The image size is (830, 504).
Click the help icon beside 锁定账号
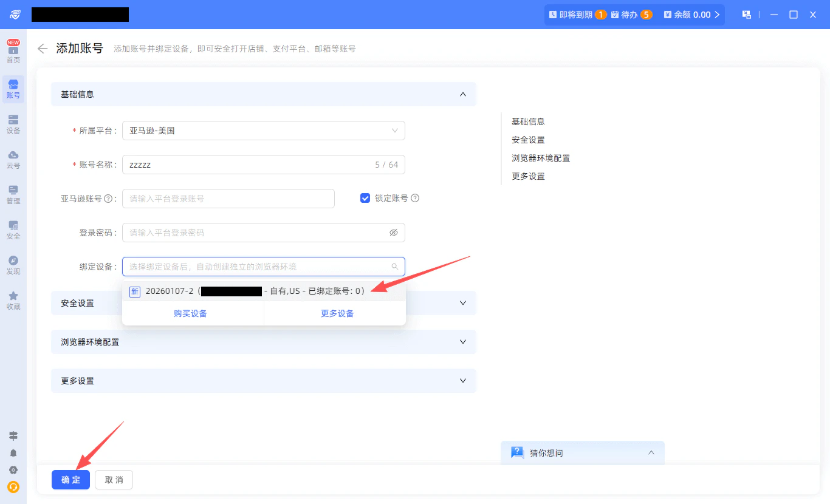[415, 198]
